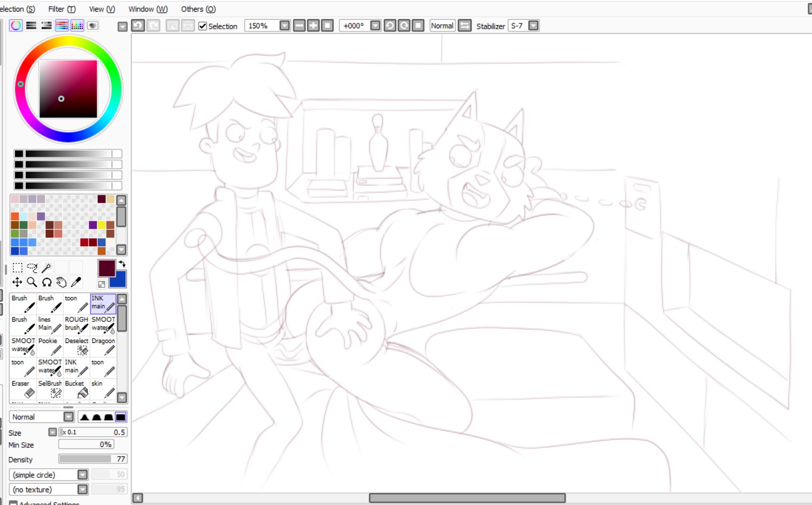812x505 pixels.
Task: Open the 150% zoom level dropdown
Action: [284, 26]
